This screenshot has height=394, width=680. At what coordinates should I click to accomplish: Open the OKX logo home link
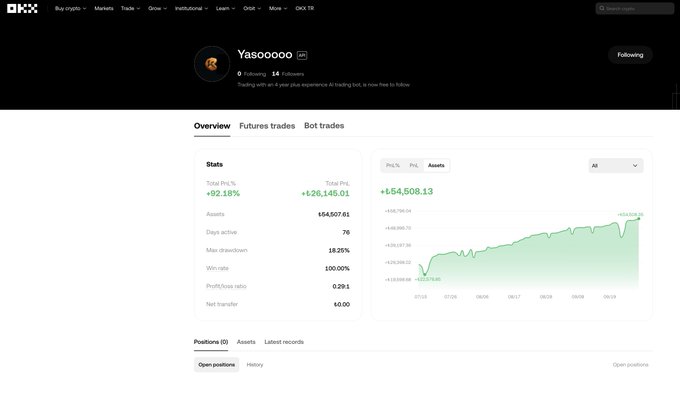click(x=22, y=8)
